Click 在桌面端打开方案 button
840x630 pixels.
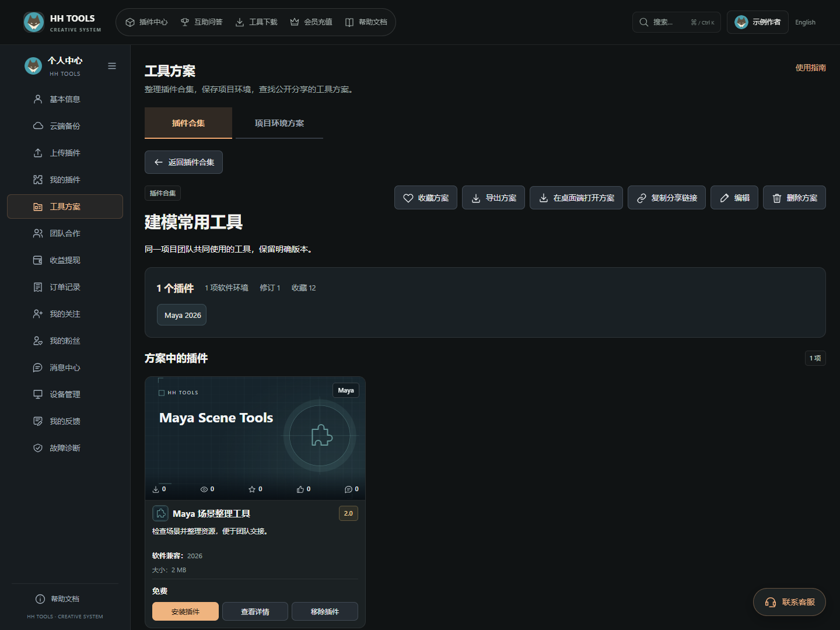(x=576, y=198)
